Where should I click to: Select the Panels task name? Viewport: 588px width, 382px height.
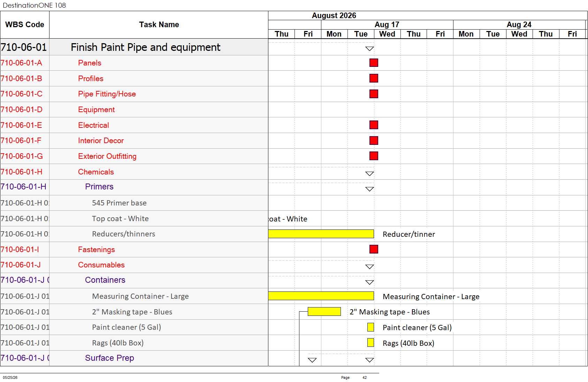(90, 63)
